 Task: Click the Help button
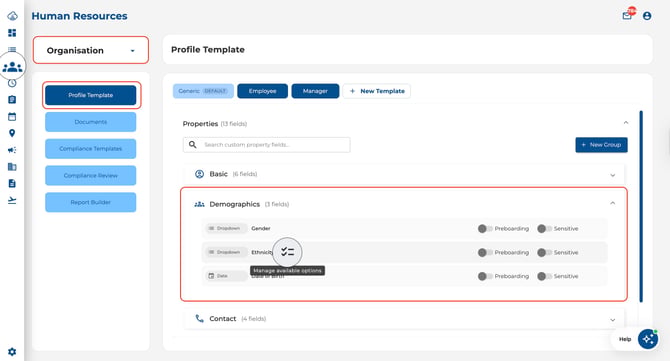click(625, 339)
